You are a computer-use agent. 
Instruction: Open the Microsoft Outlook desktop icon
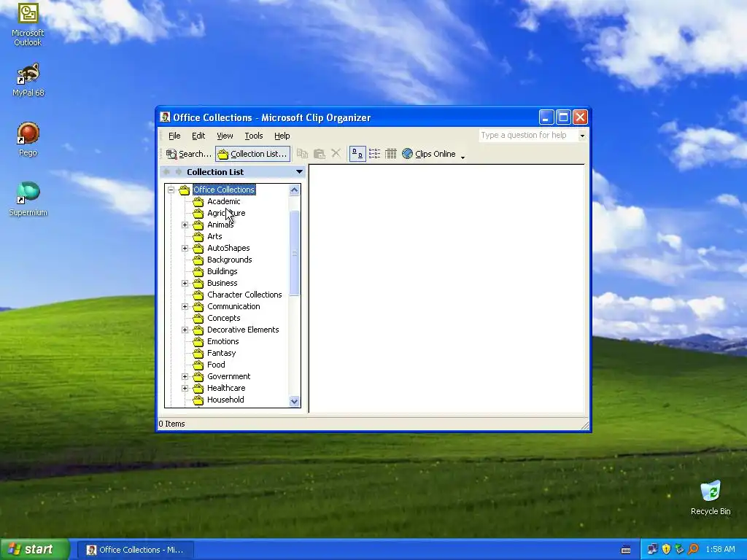(28, 24)
